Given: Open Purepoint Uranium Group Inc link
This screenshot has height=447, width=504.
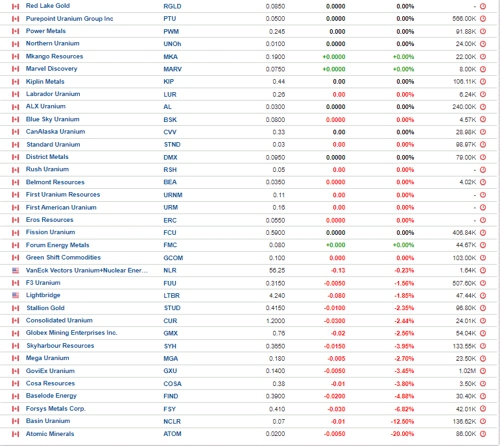Looking at the screenshot, I should pyautogui.click(x=69, y=19).
